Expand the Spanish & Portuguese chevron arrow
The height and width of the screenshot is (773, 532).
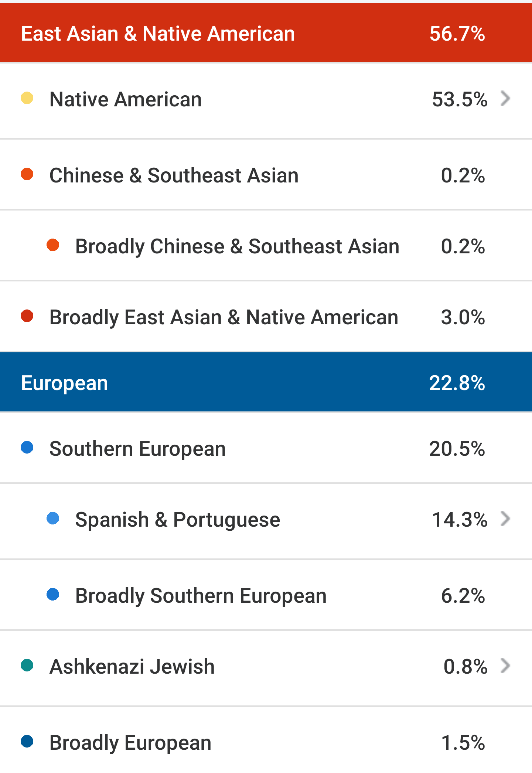(x=505, y=519)
